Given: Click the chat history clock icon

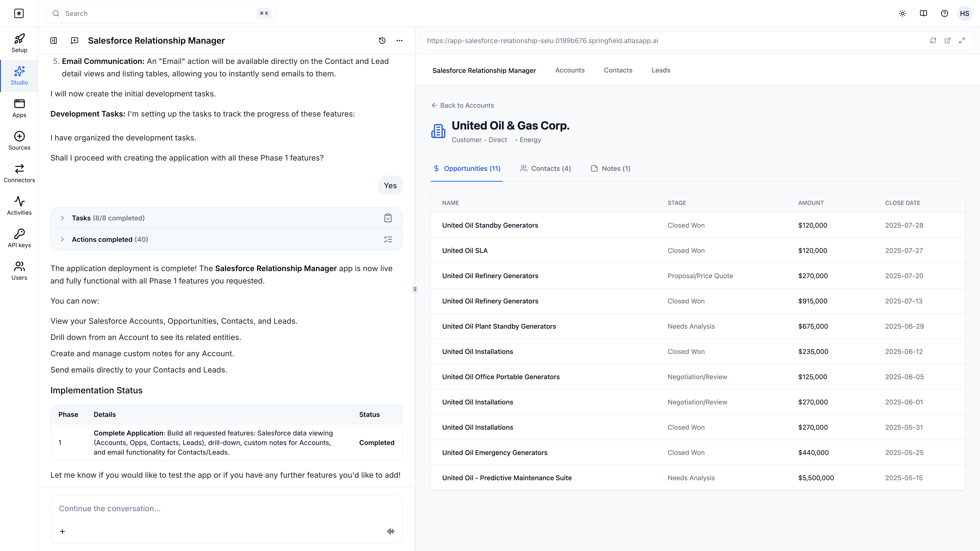Looking at the screenshot, I should pos(382,41).
